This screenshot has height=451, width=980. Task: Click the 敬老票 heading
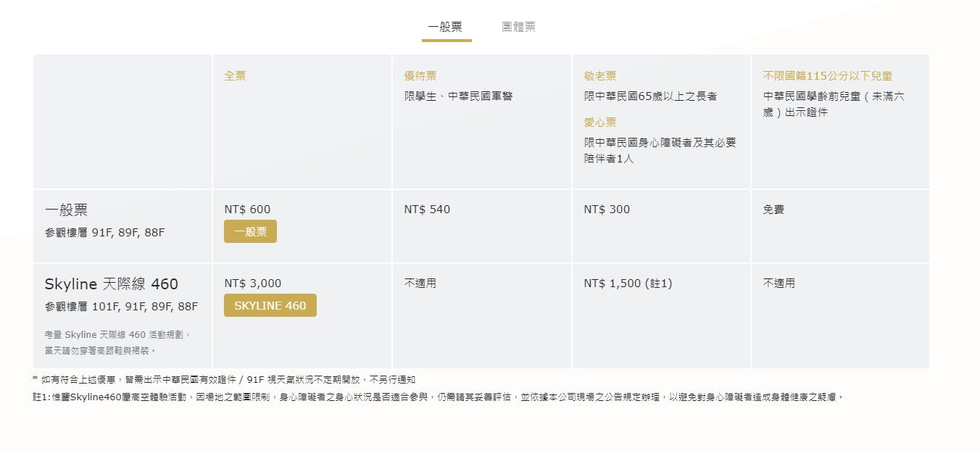tap(600, 75)
